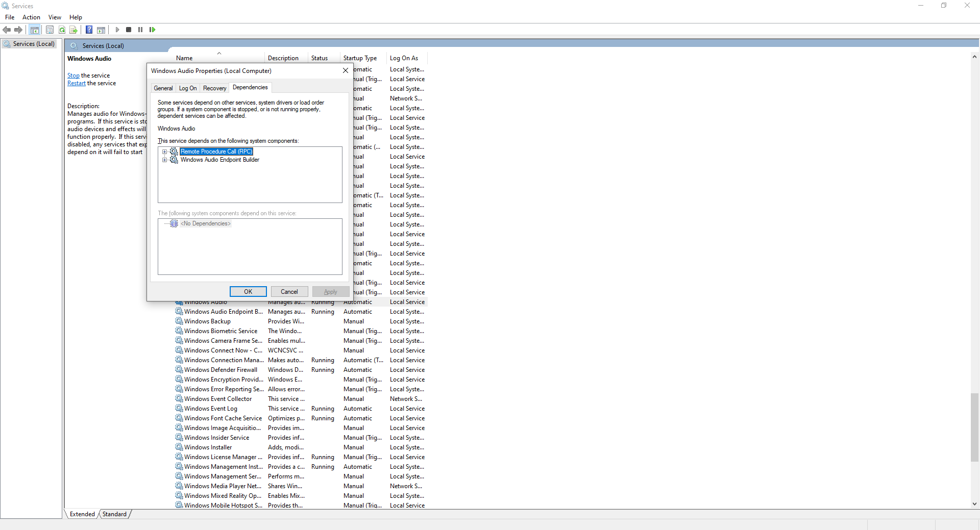The width and height of the screenshot is (980, 530).
Task: Click the Pause Service toolbar icon
Action: click(x=140, y=30)
